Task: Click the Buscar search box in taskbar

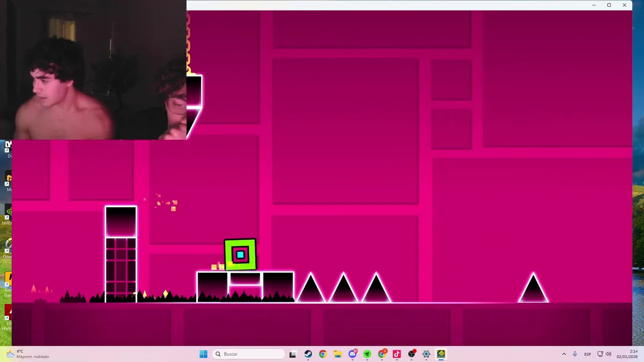Action: coord(248,354)
